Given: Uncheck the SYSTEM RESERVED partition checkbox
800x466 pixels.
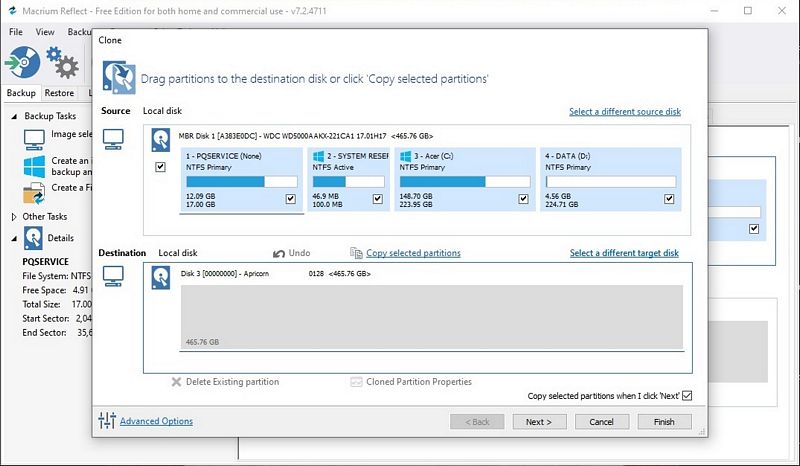Looking at the screenshot, I should (378, 199).
